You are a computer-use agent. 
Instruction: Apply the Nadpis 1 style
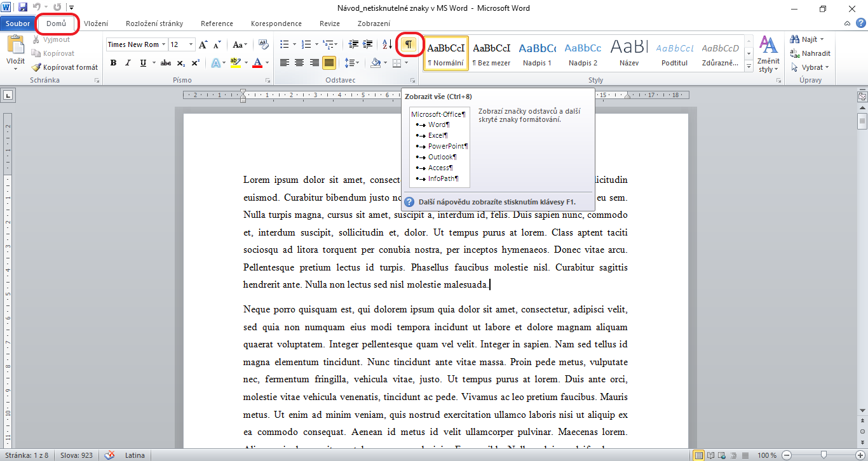[538, 53]
